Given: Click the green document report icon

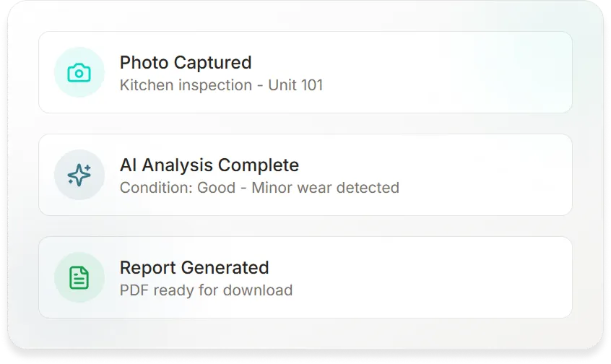Looking at the screenshot, I should pyautogui.click(x=79, y=277).
